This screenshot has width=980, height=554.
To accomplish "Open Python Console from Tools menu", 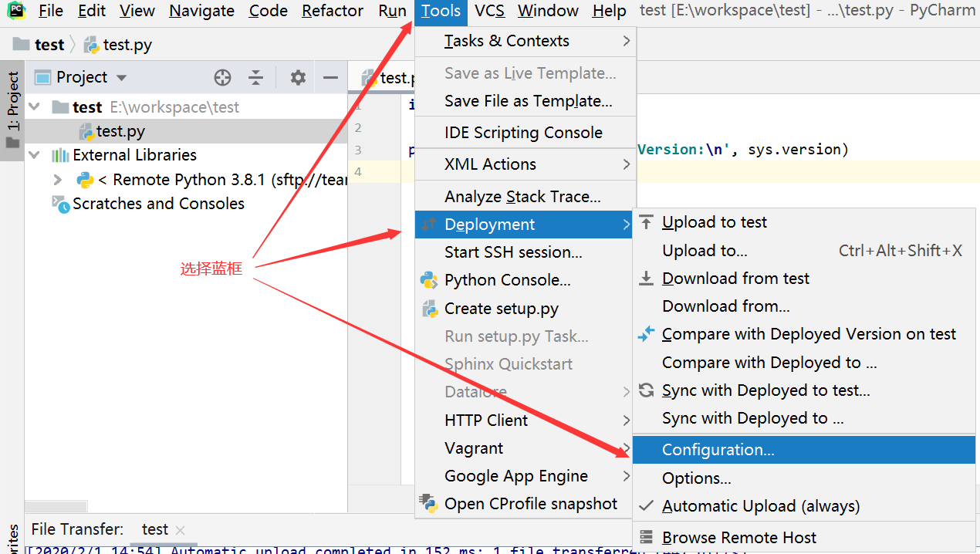I will pos(507,280).
